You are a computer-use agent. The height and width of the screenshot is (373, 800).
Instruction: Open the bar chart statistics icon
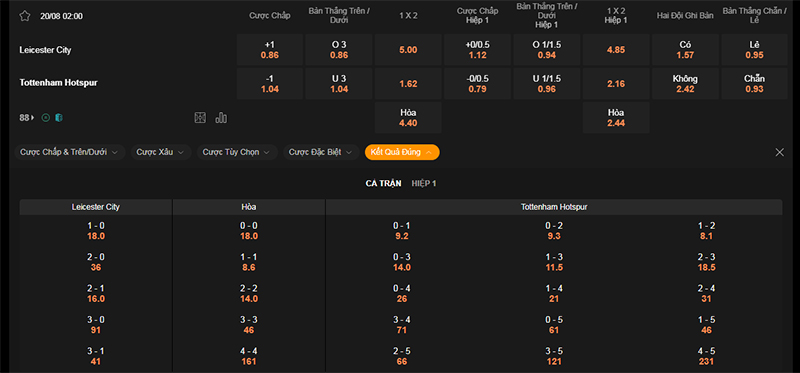[221, 118]
